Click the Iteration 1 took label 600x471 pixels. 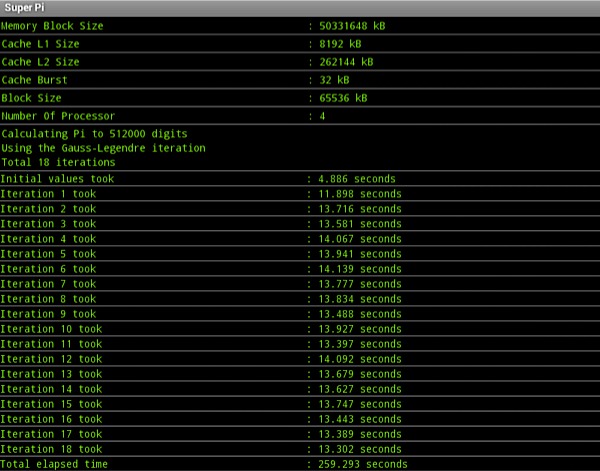tap(48, 194)
